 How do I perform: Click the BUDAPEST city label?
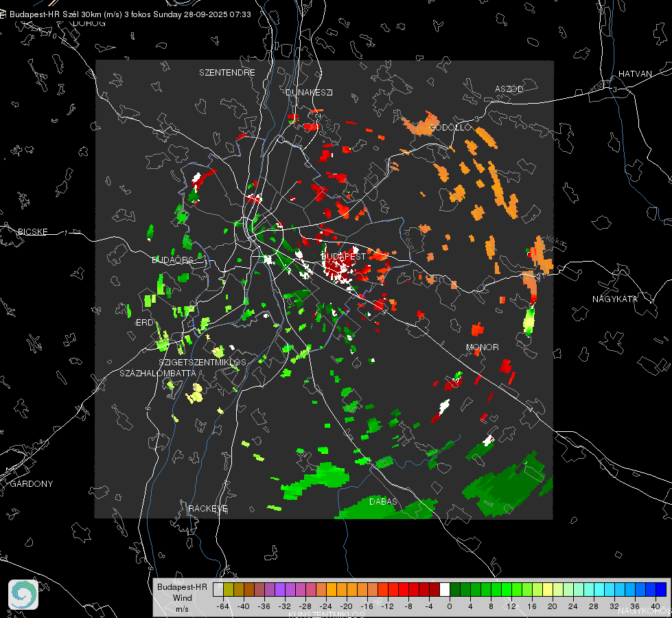coord(343,256)
